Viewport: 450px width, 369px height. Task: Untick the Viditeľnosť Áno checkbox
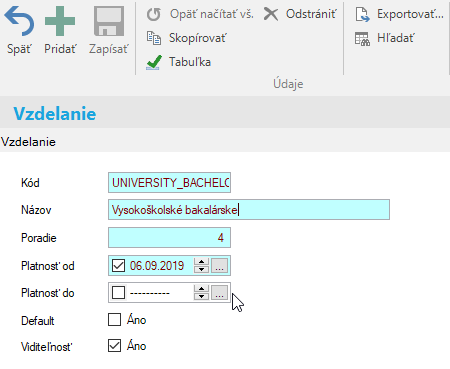click(x=114, y=346)
